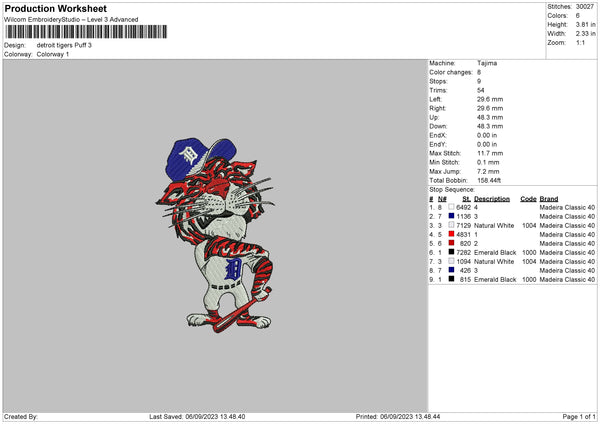Select the red swatch beside stitch count 4831

[452, 234]
